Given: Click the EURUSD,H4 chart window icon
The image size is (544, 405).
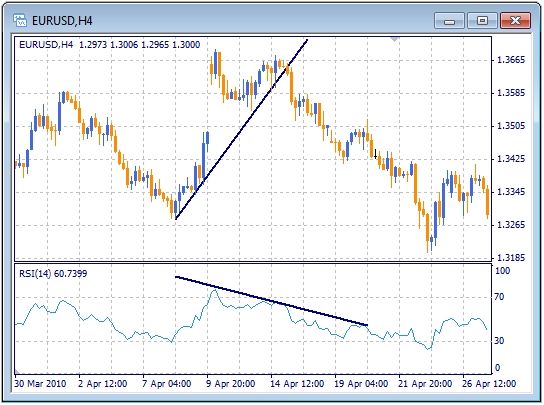Looking at the screenshot, I should click(x=20, y=20).
